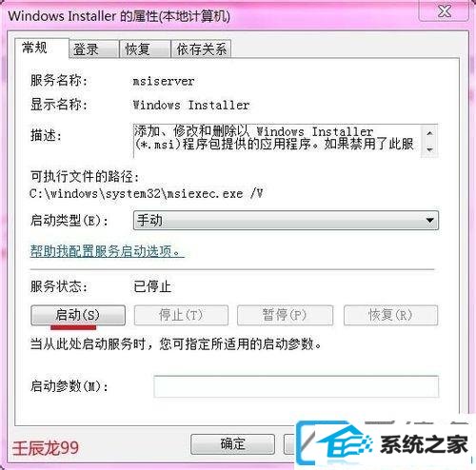The height and width of the screenshot is (470, 476).
Task: Switch to the 登录 tab
Action: 94,49
